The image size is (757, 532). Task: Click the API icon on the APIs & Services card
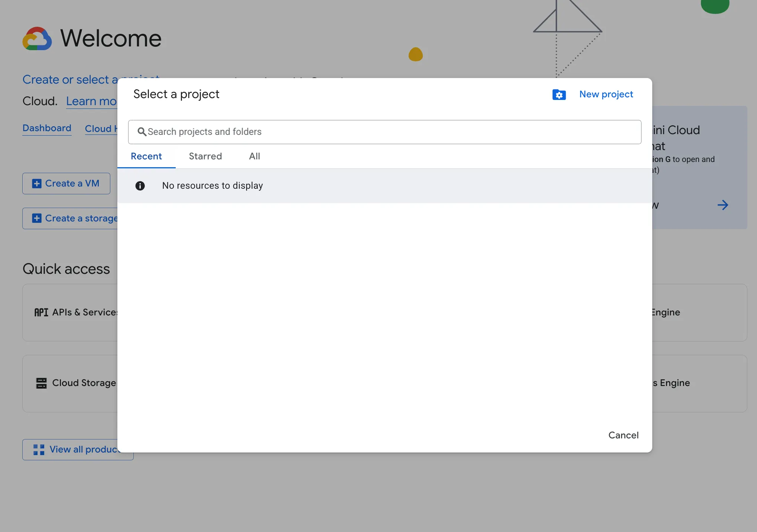point(41,312)
